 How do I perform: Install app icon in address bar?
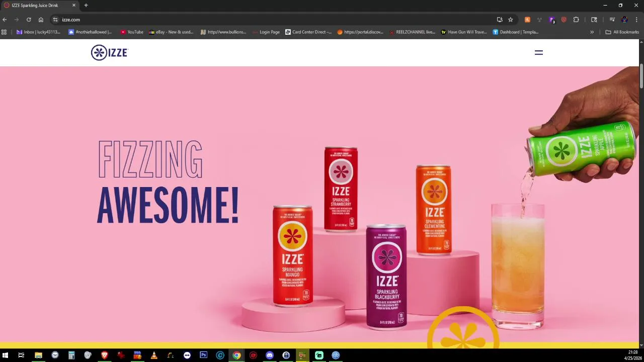(x=500, y=20)
